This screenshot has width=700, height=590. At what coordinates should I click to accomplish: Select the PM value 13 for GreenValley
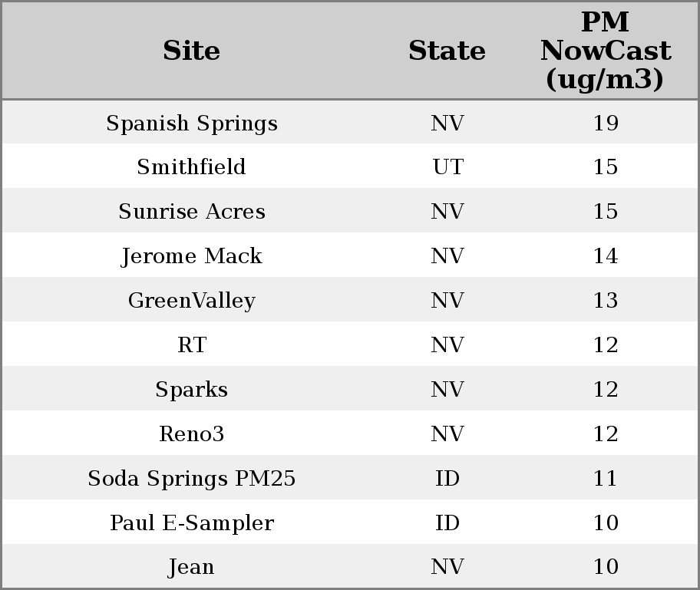(x=606, y=301)
